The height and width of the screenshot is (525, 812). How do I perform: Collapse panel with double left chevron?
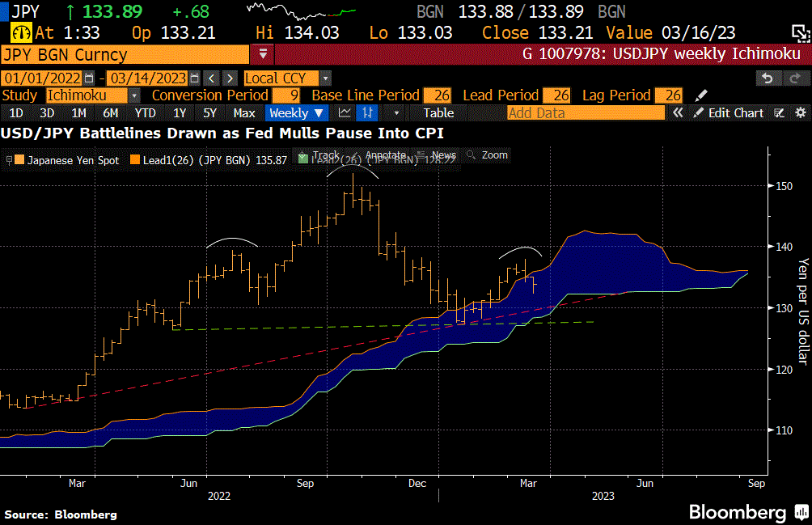point(678,113)
